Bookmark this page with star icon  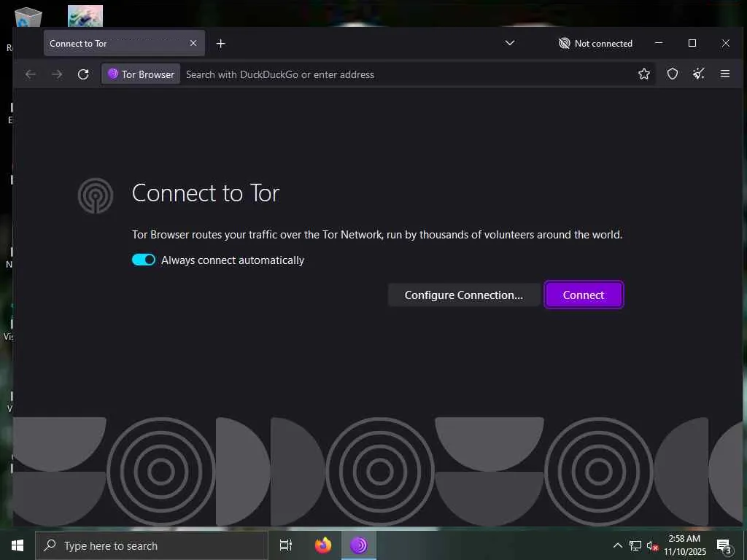point(644,74)
